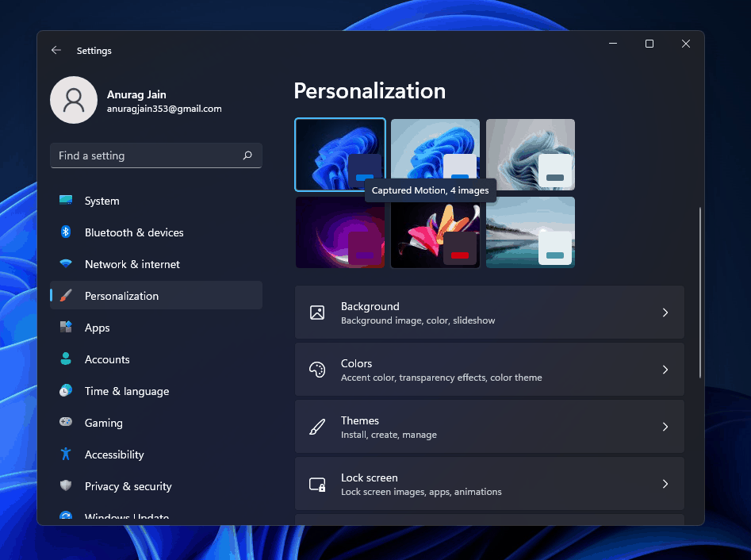Click the Network wifi icon in sidebar
The image size is (751, 560).
click(x=66, y=263)
